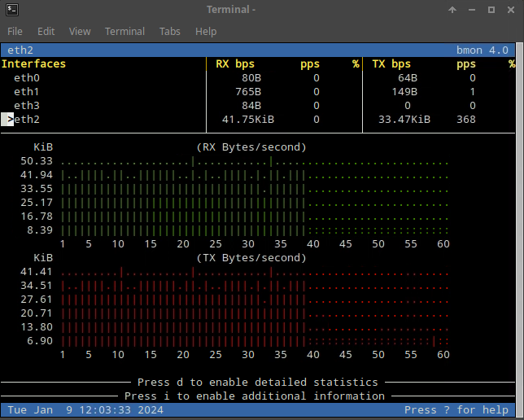The height and width of the screenshot is (420, 524).
Task: Open the window menu icon in title bar
Action: (x=11, y=10)
